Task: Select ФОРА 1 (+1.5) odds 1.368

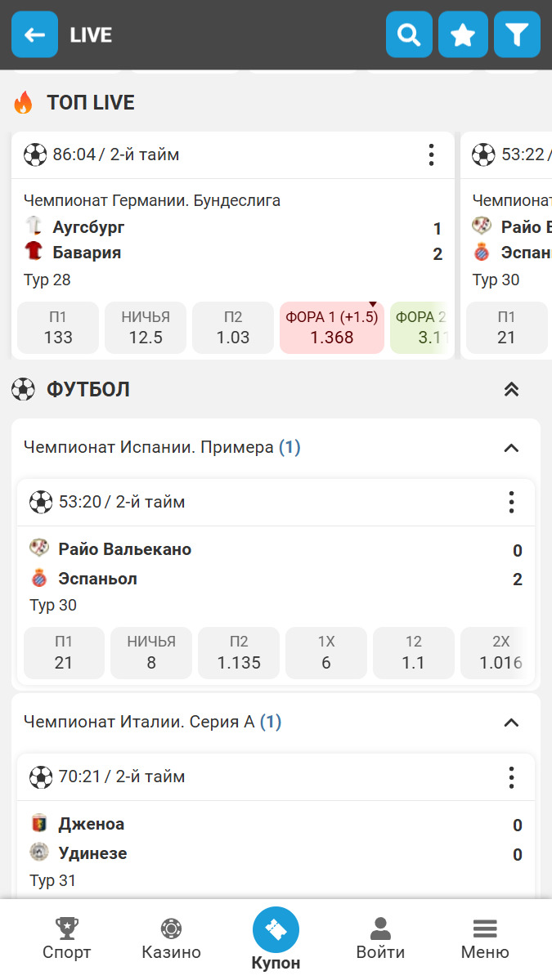Action: (x=332, y=328)
